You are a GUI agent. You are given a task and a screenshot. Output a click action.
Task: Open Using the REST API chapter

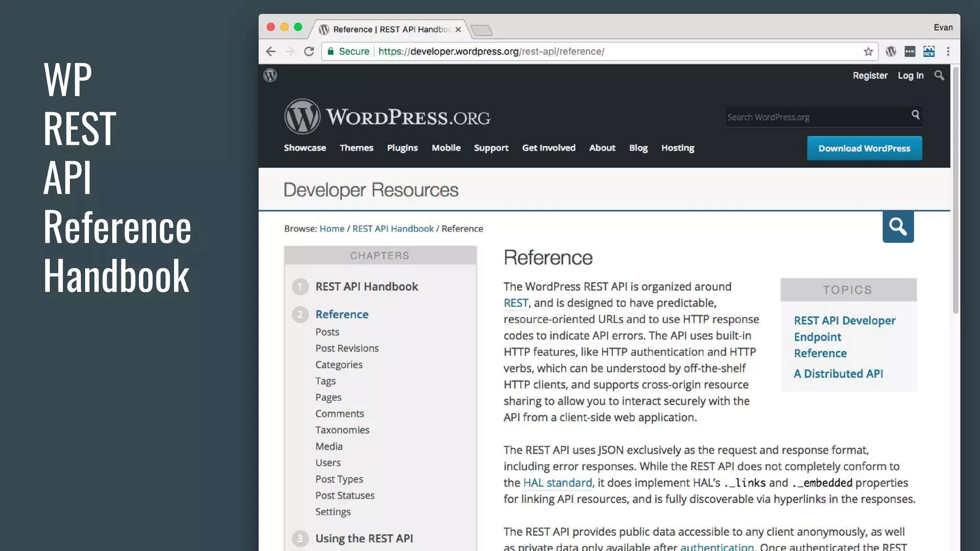pos(364,538)
